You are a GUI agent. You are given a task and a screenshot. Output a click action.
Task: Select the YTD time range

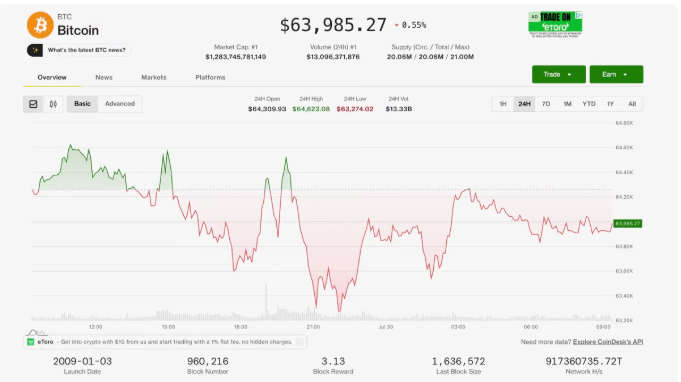pos(588,104)
